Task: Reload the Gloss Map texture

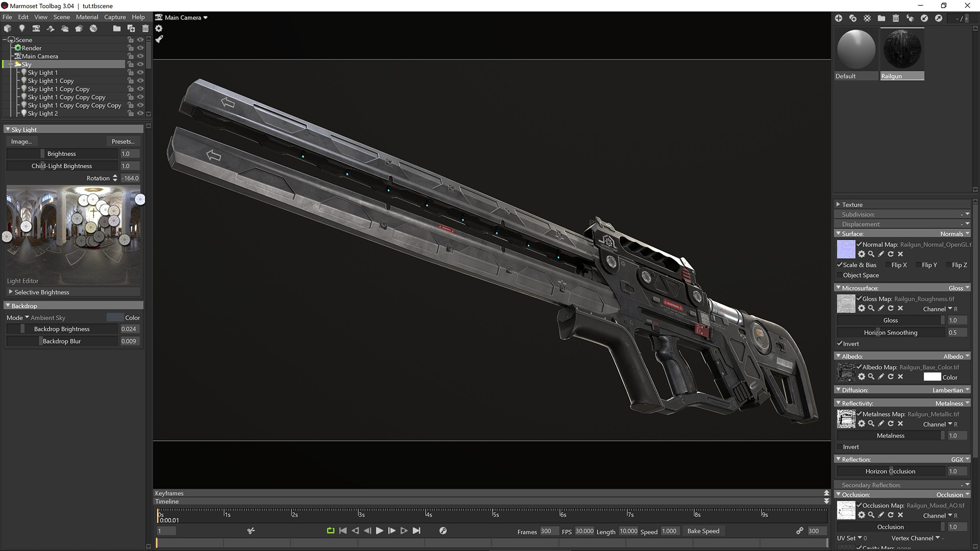Action: point(891,308)
